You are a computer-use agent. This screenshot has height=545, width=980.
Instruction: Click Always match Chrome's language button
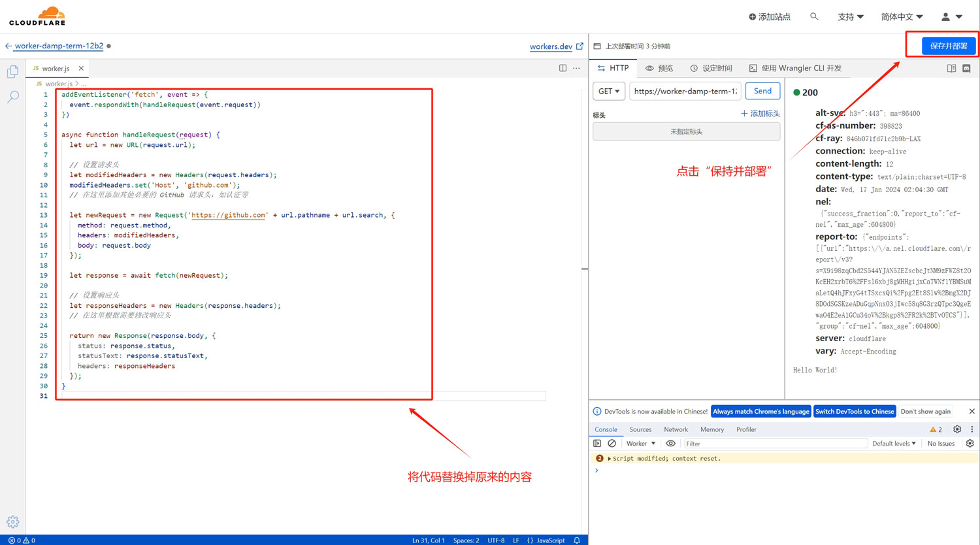pyautogui.click(x=760, y=412)
